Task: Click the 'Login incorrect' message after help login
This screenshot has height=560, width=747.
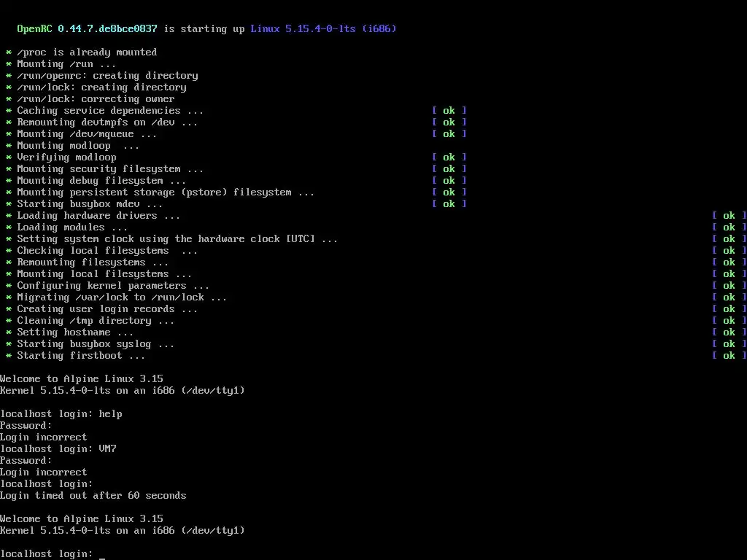Action: [x=43, y=437]
